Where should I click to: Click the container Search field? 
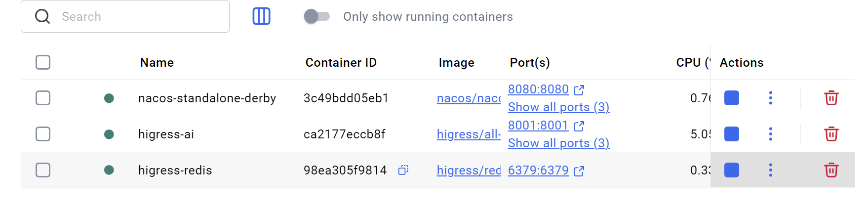coord(138,16)
